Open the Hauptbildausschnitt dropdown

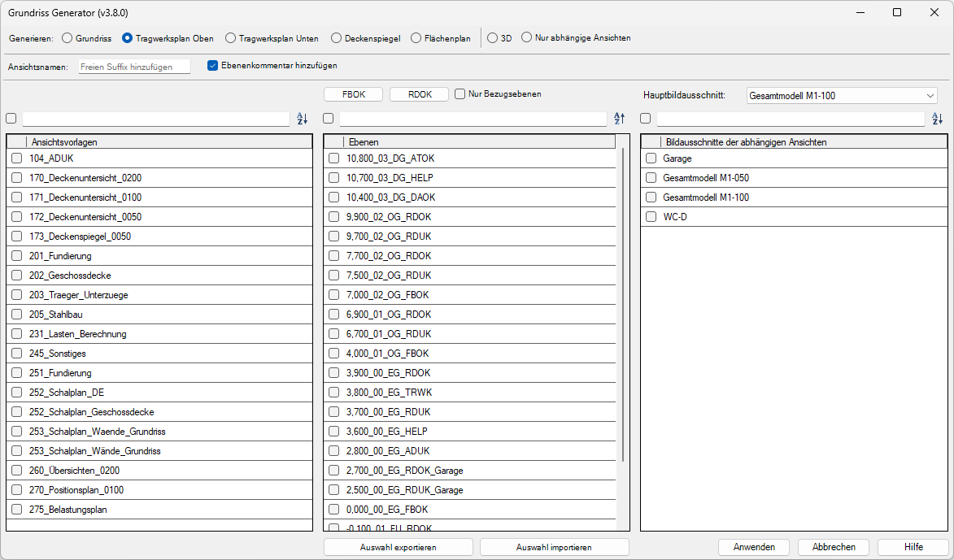click(930, 95)
